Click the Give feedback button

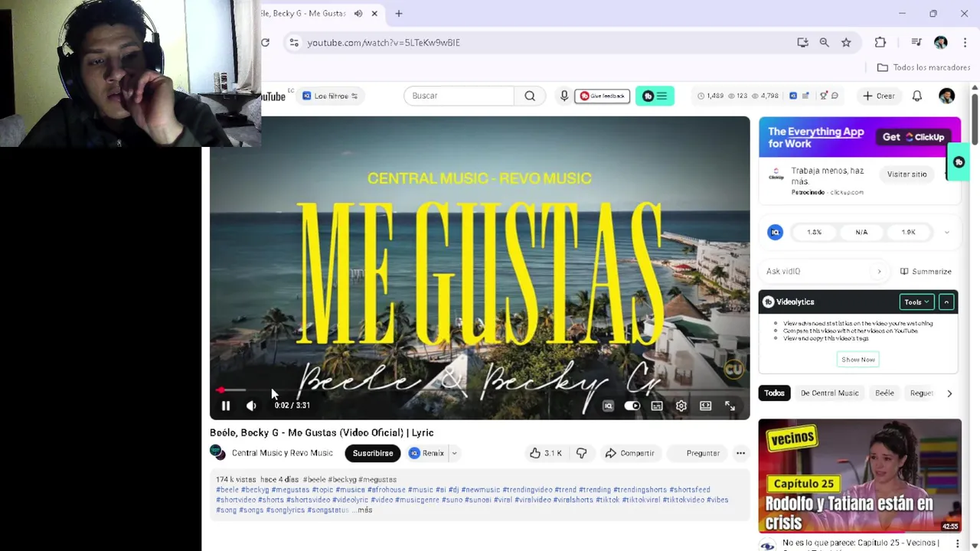(x=602, y=96)
